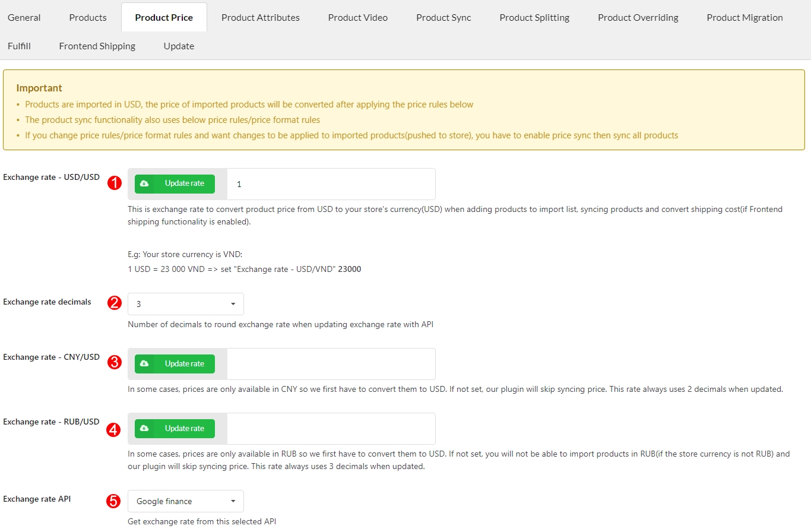Screen dimensions: 811x532
Task: Click the 'If you change price rules' notice line
Action: pos(351,135)
